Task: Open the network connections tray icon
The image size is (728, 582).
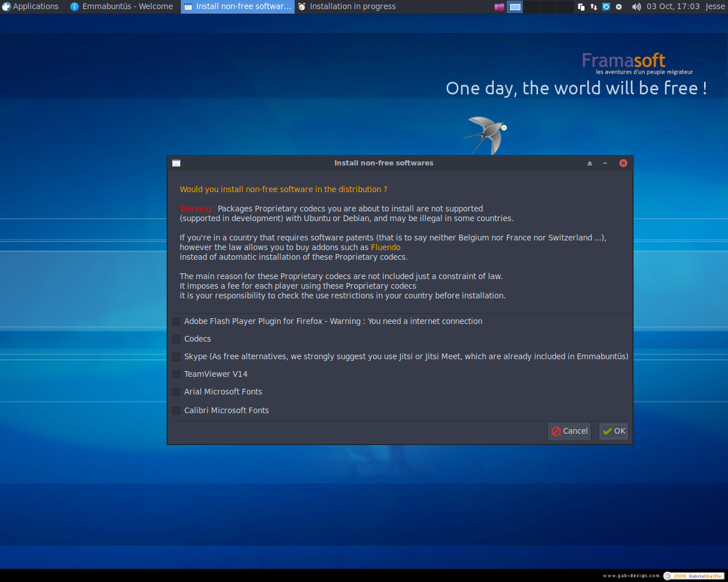Action: coord(594,7)
